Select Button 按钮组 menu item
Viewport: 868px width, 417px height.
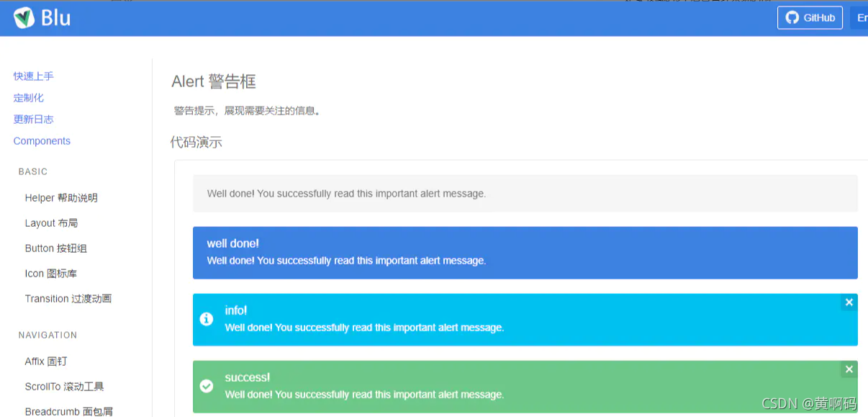click(x=56, y=248)
